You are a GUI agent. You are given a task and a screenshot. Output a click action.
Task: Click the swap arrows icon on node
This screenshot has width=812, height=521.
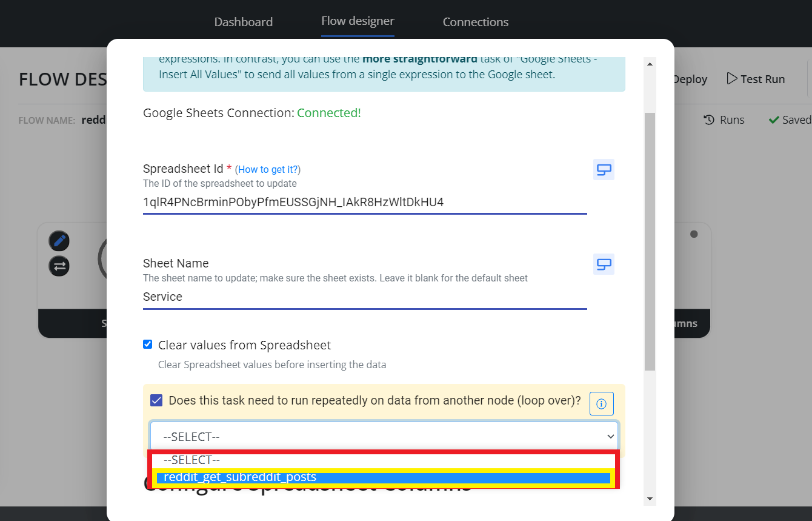tap(59, 266)
